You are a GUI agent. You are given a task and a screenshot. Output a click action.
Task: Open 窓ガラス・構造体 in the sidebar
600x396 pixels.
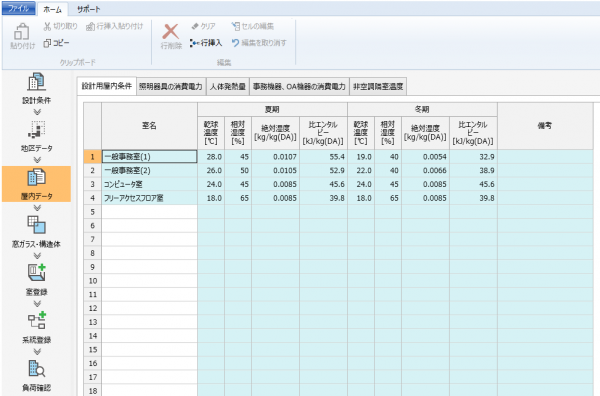click(36, 232)
